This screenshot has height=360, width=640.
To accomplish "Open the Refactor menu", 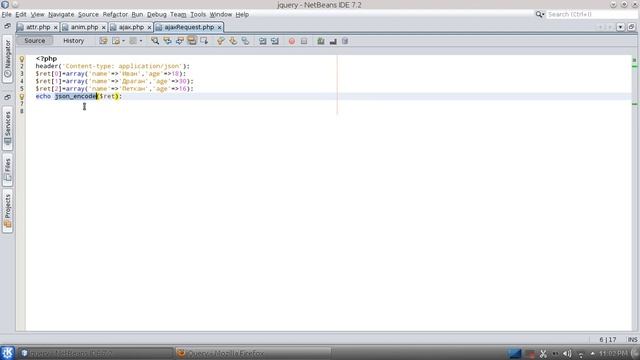I will (115, 14).
